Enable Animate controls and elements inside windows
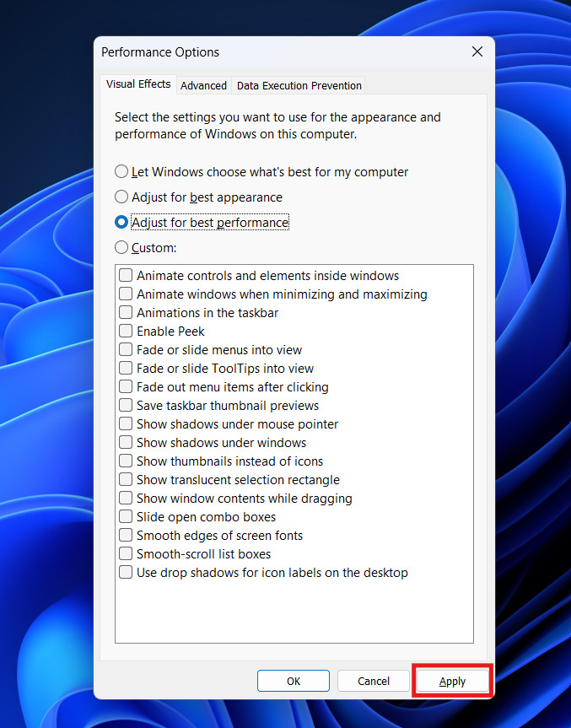This screenshot has width=571, height=728. [x=126, y=276]
